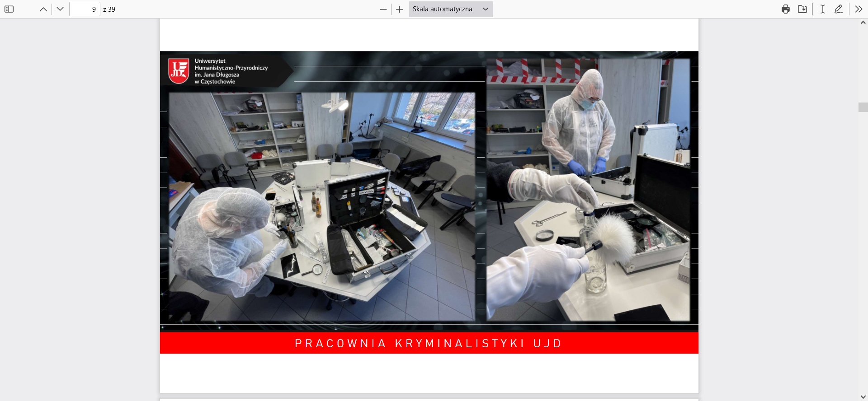The height and width of the screenshot is (401, 868).
Task: Open the additional tools menu
Action: 859,9
